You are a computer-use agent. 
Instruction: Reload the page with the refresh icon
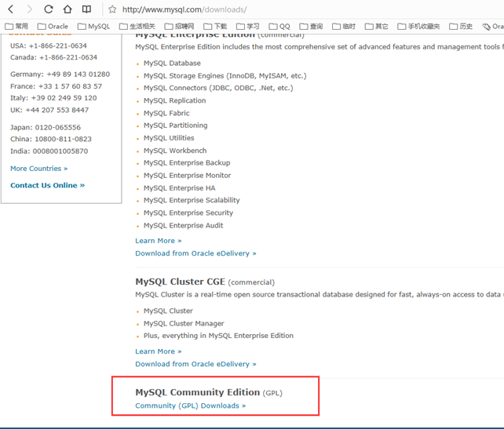49,9
